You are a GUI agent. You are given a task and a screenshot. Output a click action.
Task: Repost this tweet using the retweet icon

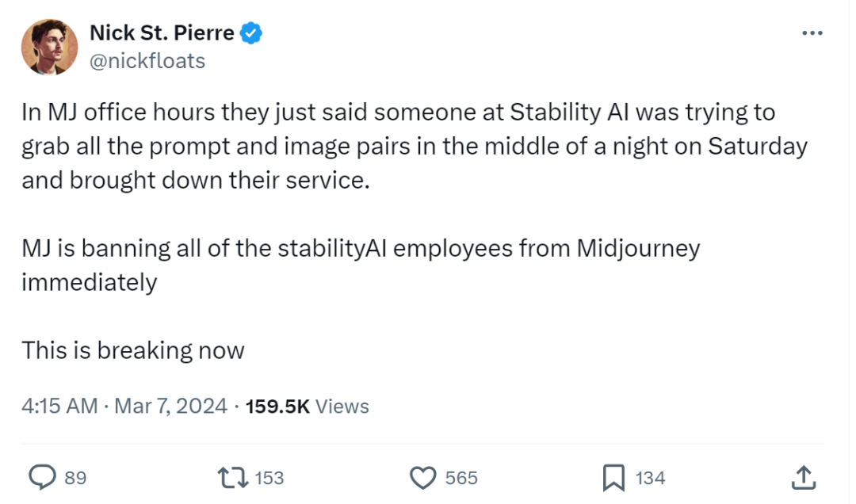pyautogui.click(x=233, y=477)
